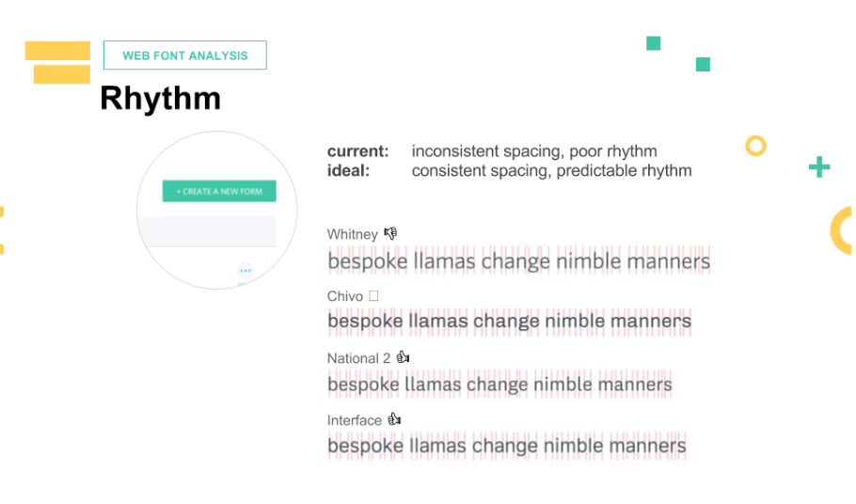Select the Interface font label
856x504 pixels.
click(x=354, y=420)
